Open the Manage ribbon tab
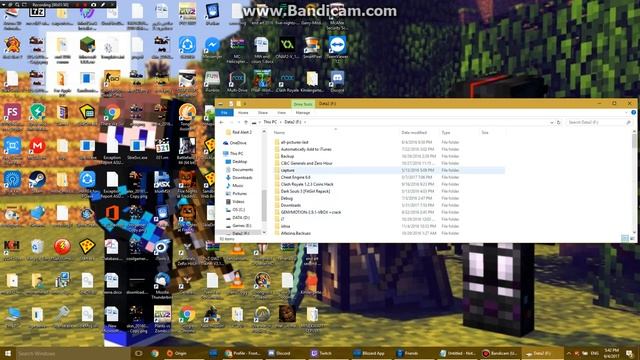 point(303,113)
